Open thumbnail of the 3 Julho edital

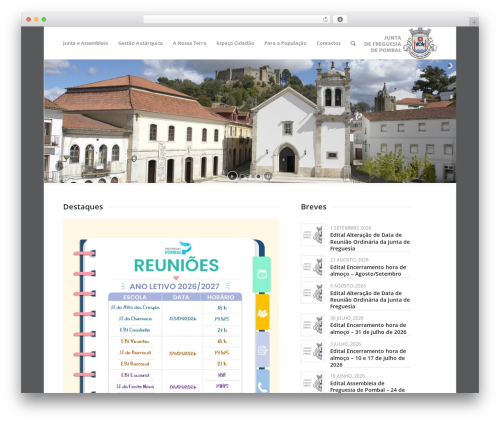coord(313,351)
